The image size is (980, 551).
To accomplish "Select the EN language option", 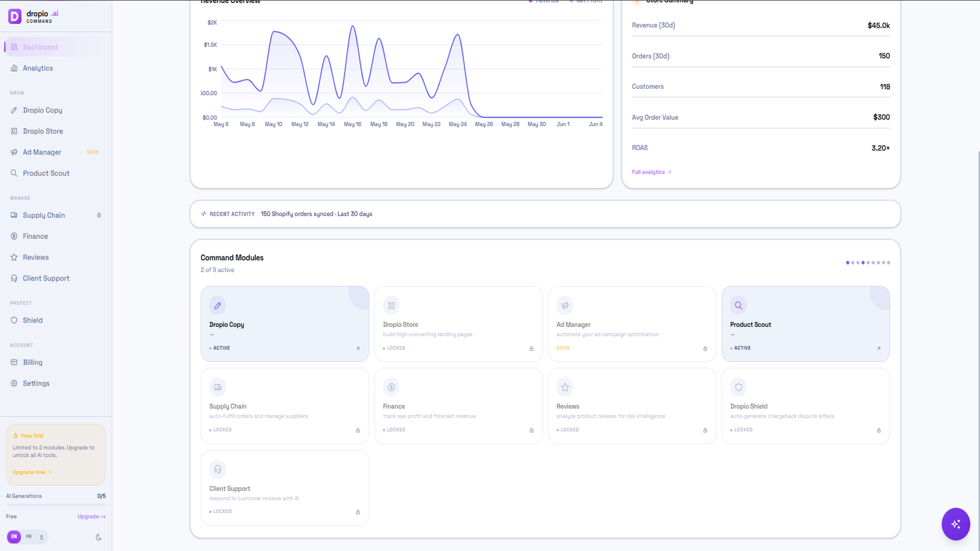I will [x=14, y=537].
